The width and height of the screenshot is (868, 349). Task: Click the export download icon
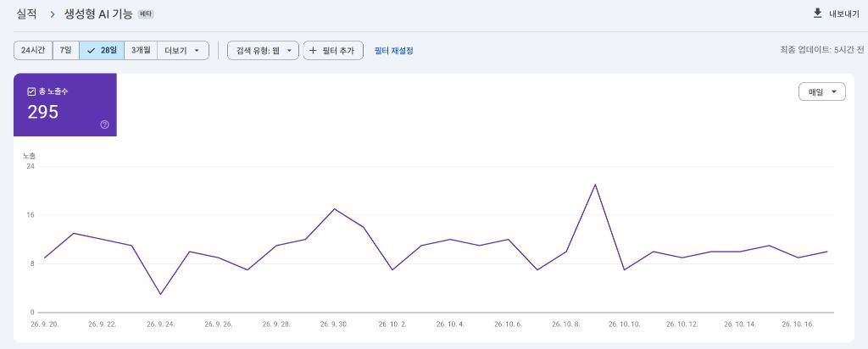point(818,14)
